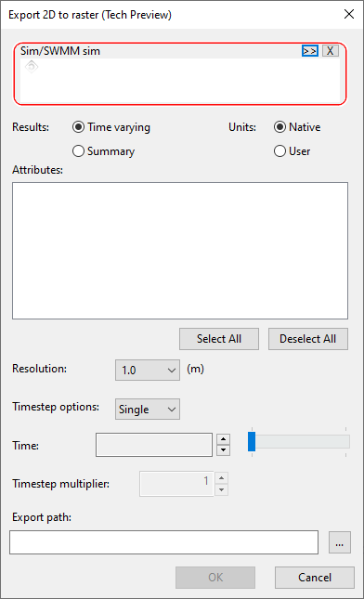Decrement the Timestep multiplier spinner
364x599 pixels.
click(x=222, y=489)
